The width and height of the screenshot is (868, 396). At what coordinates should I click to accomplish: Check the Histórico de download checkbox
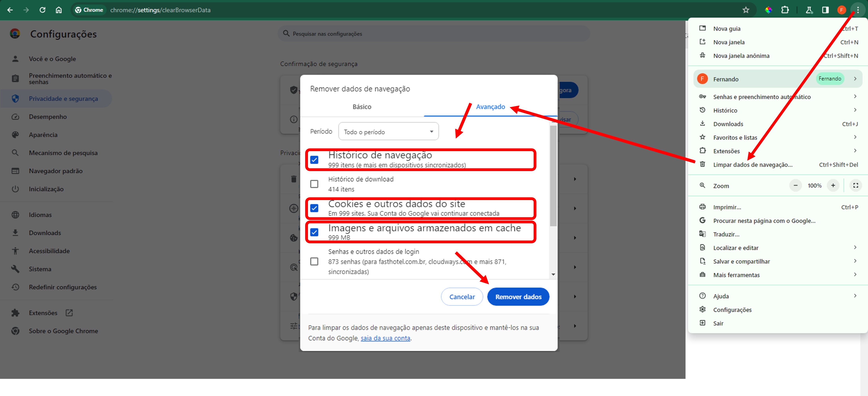pos(314,184)
